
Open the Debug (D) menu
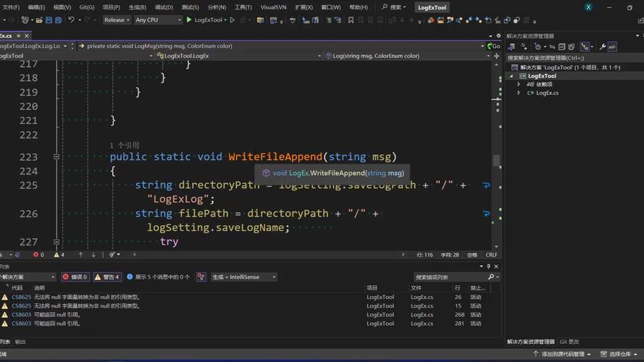tap(164, 7)
